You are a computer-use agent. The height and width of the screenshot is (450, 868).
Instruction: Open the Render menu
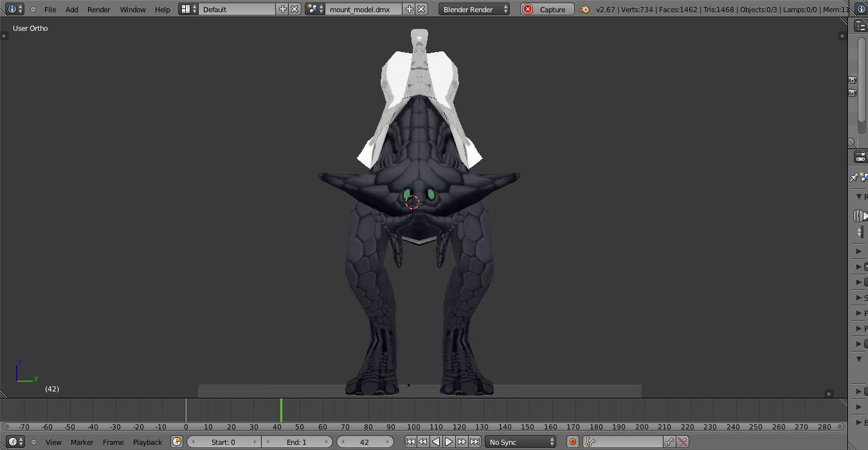point(99,10)
